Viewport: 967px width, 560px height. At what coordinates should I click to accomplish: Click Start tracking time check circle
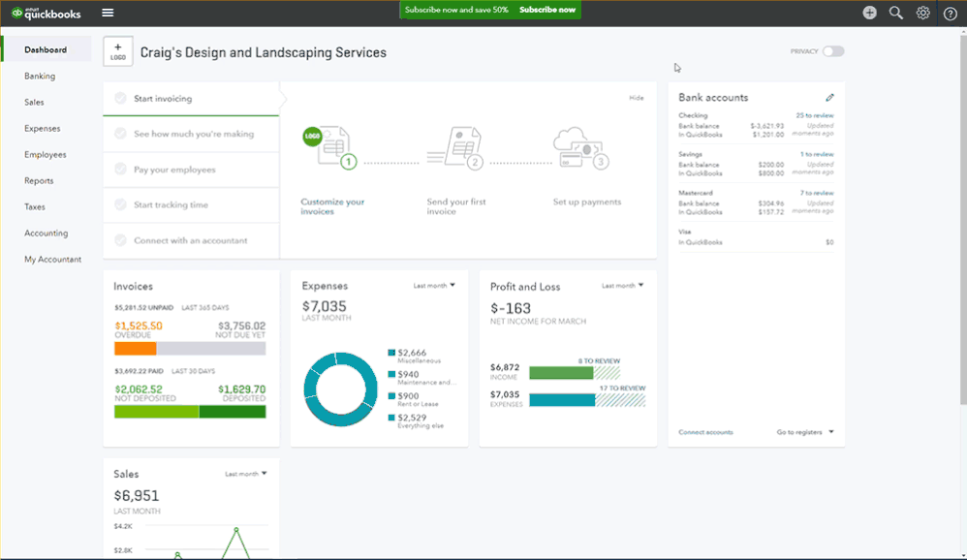pyautogui.click(x=120, y=204)
